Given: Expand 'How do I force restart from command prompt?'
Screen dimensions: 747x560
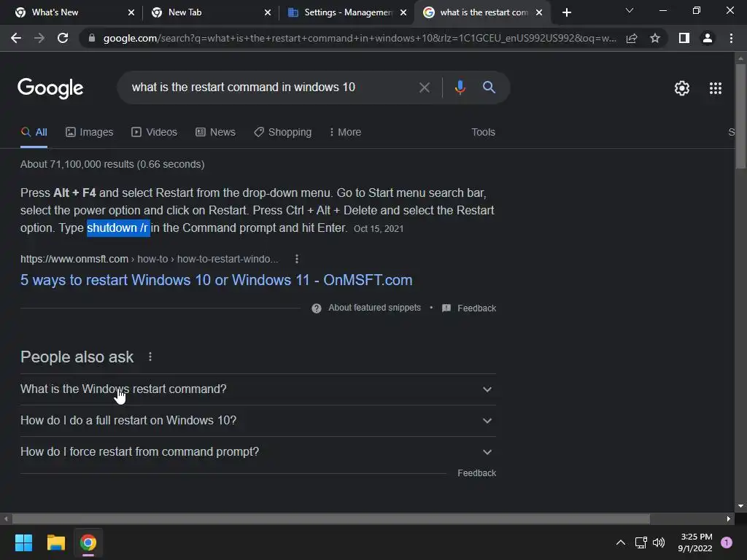Looking at the screenshot, I should [258, 452].
